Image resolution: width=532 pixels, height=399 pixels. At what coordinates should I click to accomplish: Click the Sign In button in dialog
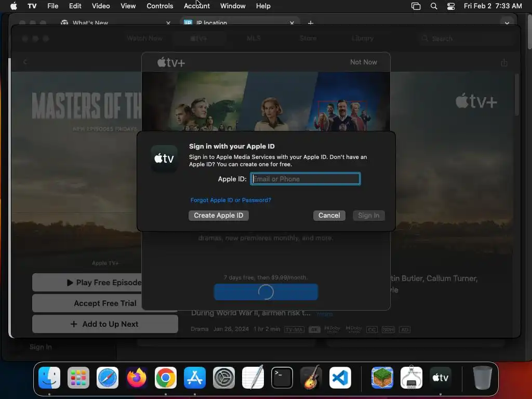click(369, 216)
